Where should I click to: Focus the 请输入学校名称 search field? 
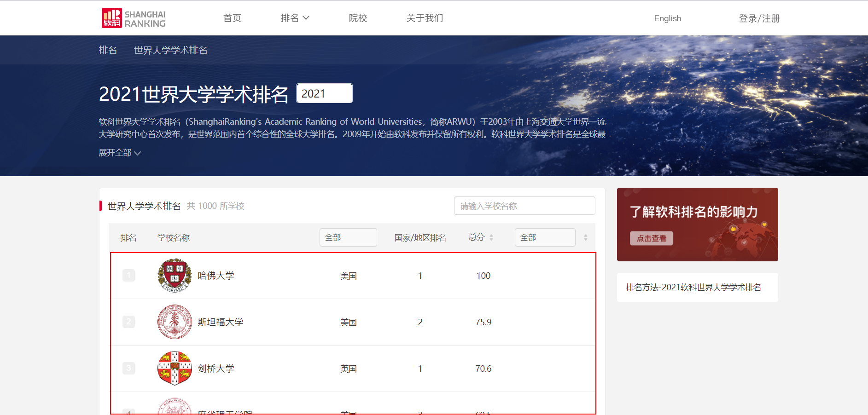[x=524, y=206]
